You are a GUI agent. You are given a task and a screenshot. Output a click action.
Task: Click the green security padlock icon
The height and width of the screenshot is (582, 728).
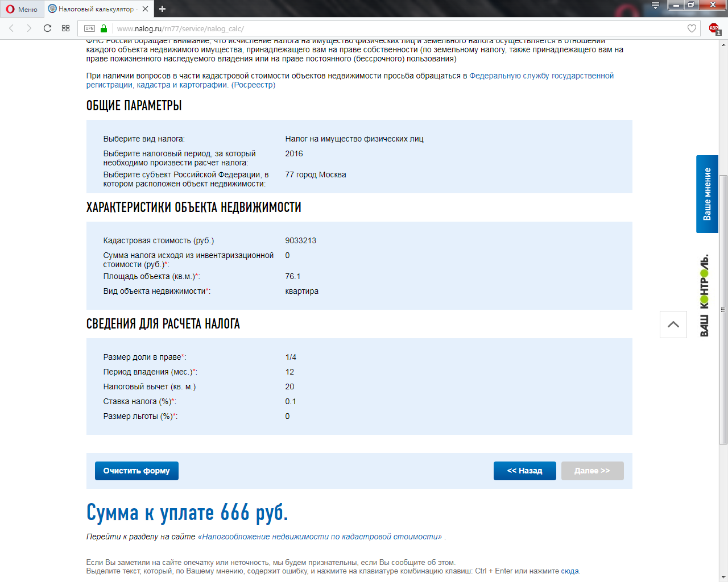(104, 28)
